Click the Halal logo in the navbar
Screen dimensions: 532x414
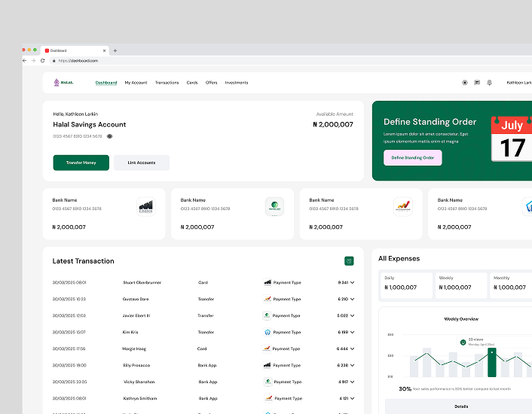click(x=63, y=82)
